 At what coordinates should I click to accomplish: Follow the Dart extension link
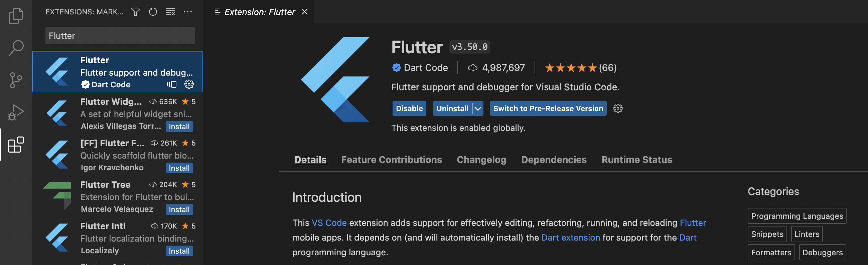[x=570, y=238]
